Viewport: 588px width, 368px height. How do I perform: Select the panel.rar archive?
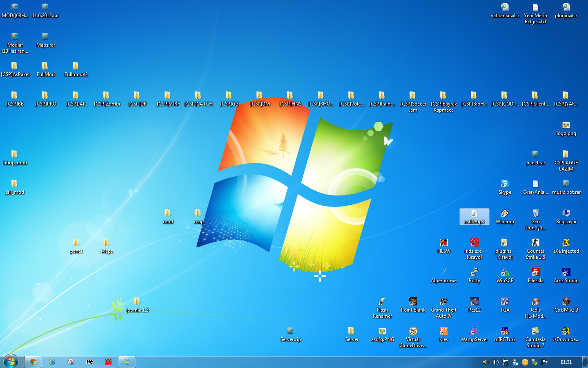pyautogui.click(x=536, y=157)
